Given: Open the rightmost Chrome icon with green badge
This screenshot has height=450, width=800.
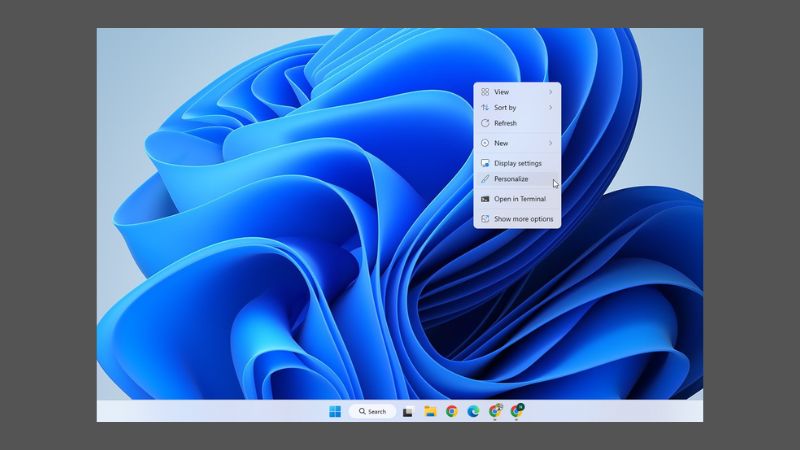Looking at the screenshot, I should [x=517, y=411].
